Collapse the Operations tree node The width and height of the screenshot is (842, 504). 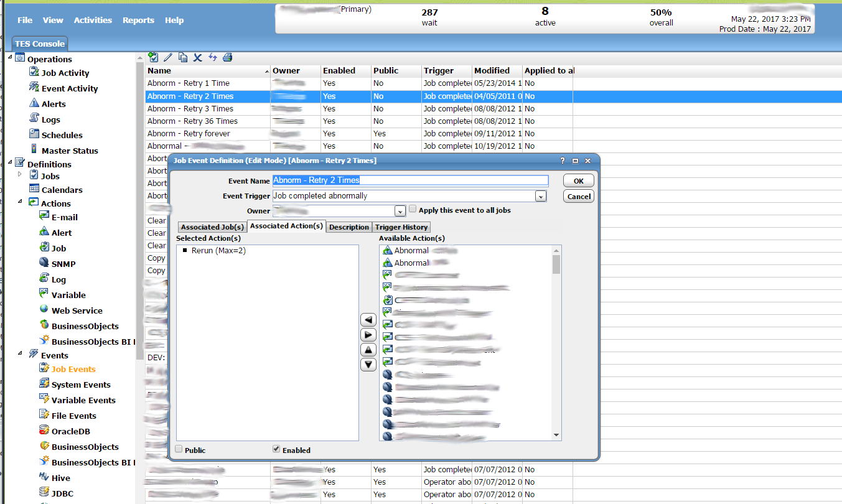click(10, 57)
